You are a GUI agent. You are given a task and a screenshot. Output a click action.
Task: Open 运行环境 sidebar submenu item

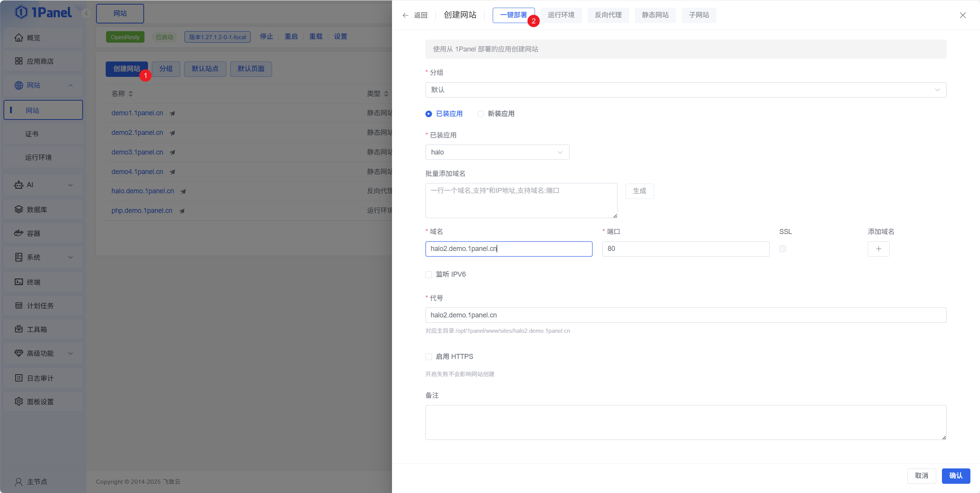pyautogui.click(x=43, y=157)
